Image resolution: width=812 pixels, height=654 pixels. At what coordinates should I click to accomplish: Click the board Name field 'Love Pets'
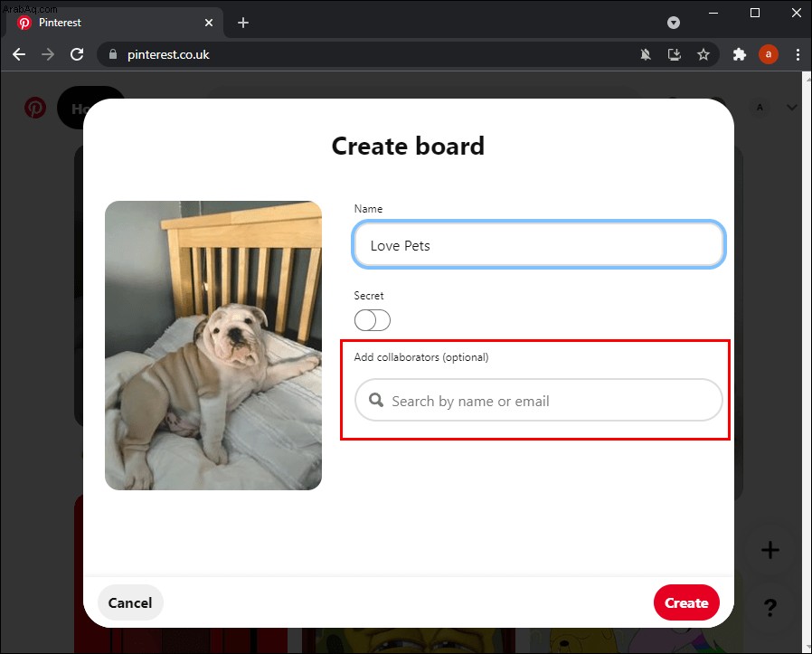pyautogui.click(x=539, y=244)
